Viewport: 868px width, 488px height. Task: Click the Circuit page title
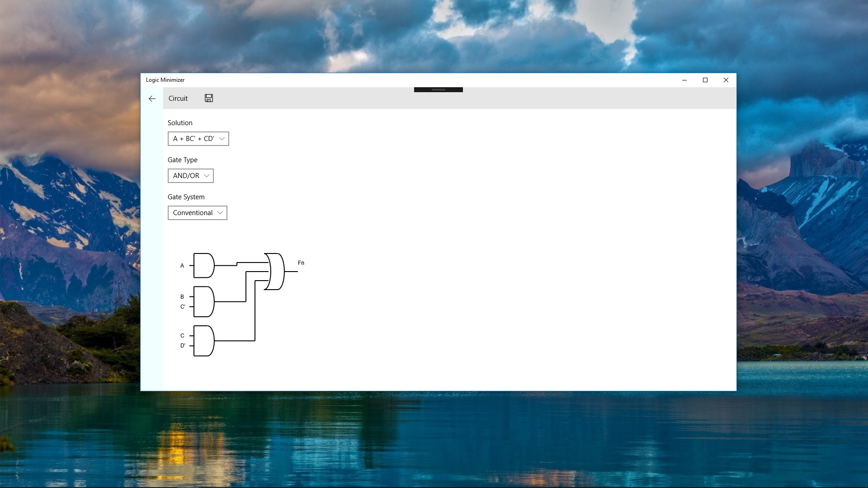coord(178,99)
